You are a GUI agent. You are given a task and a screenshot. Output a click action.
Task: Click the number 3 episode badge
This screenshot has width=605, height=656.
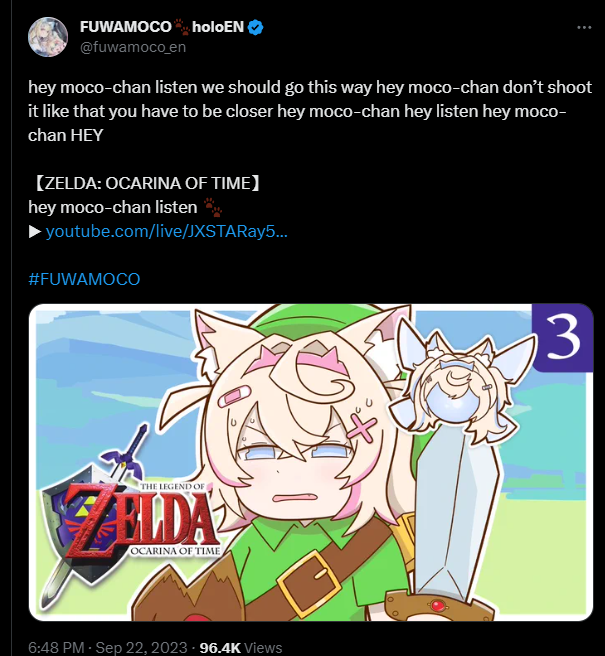[563, 337]
